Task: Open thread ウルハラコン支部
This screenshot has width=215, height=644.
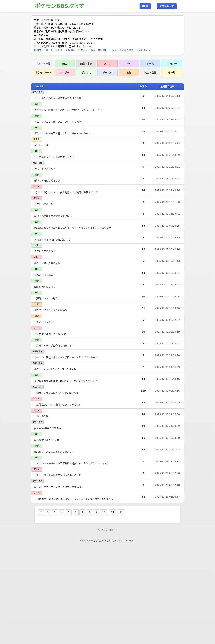Action: pyautogui.click(x=44, y=322)
